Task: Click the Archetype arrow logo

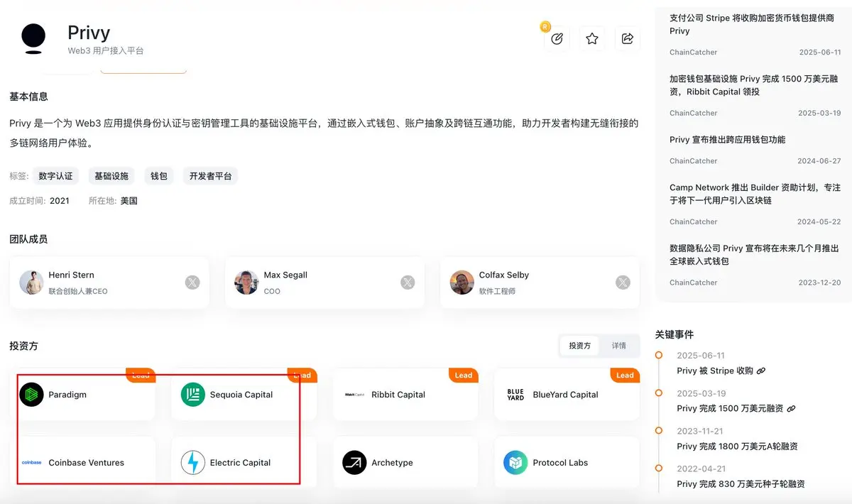Action: tap(354, 463)
